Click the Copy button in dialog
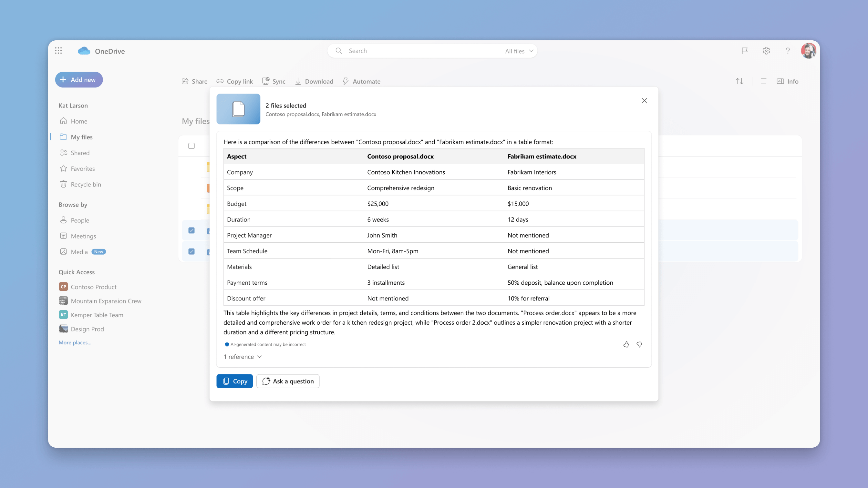This screenshot has height=488, width=868. coord(234,381)
